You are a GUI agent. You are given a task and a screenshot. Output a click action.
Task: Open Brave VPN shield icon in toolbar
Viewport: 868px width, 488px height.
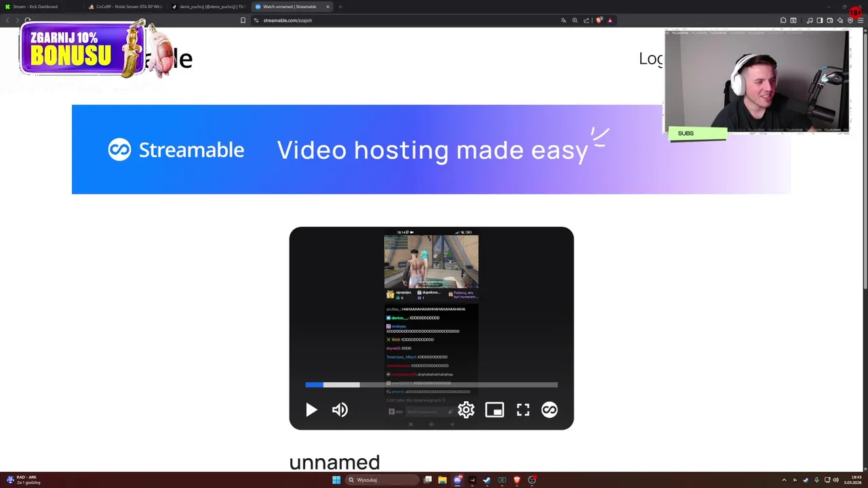[850, 20]
